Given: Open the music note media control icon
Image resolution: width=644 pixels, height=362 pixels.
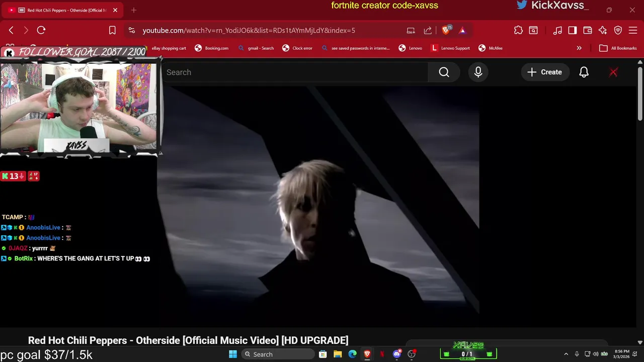Looking at the screenshot, I should point(557,30).
